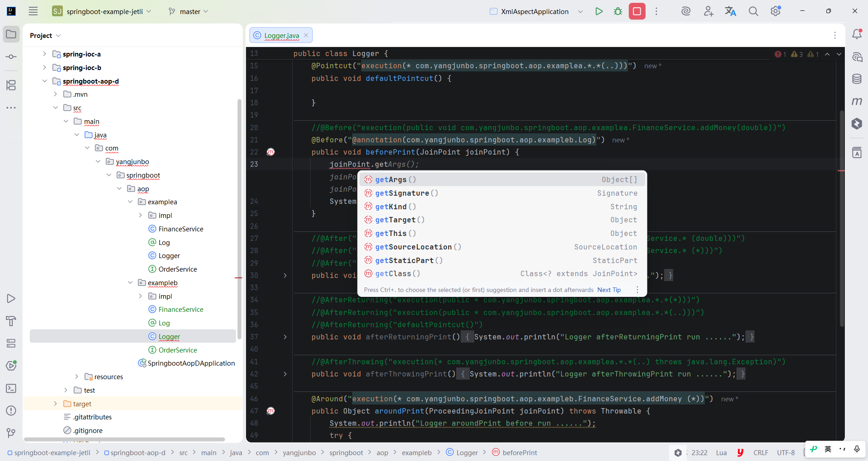This screenshot has height=461, width=868.
Task: Open Code With Me add-user icon
Action: (708, 11)
